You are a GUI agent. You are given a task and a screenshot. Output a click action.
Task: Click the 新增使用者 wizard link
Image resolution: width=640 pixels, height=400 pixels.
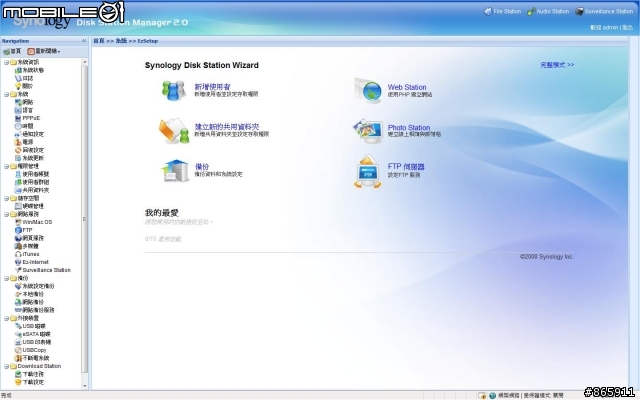click(212, 87)
